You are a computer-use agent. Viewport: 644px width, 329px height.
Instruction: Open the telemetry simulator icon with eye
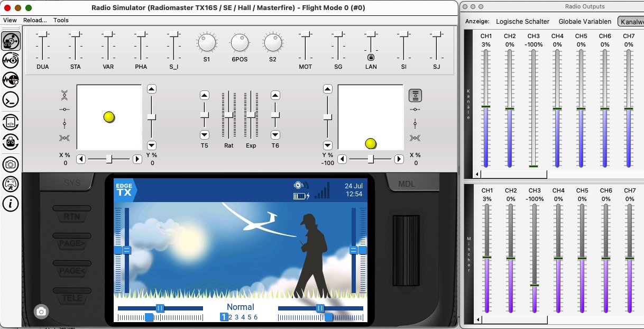click(11, 60)
